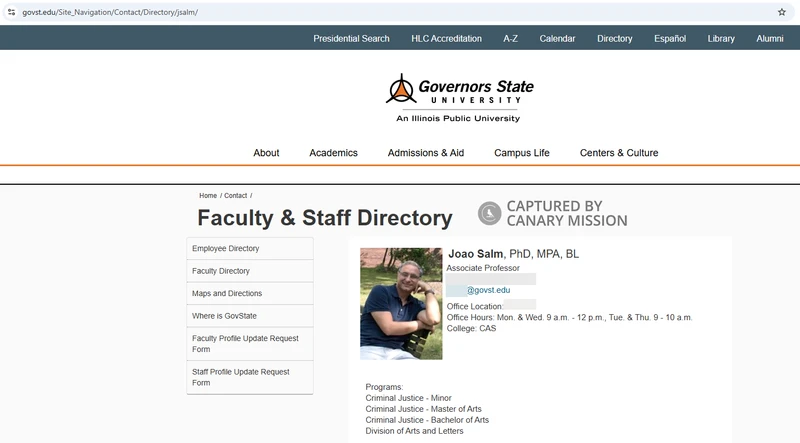Open the site info icon in address bar
Image resolution: width=800 pixels, height=443 pixels.
click(x=11, y=12)
